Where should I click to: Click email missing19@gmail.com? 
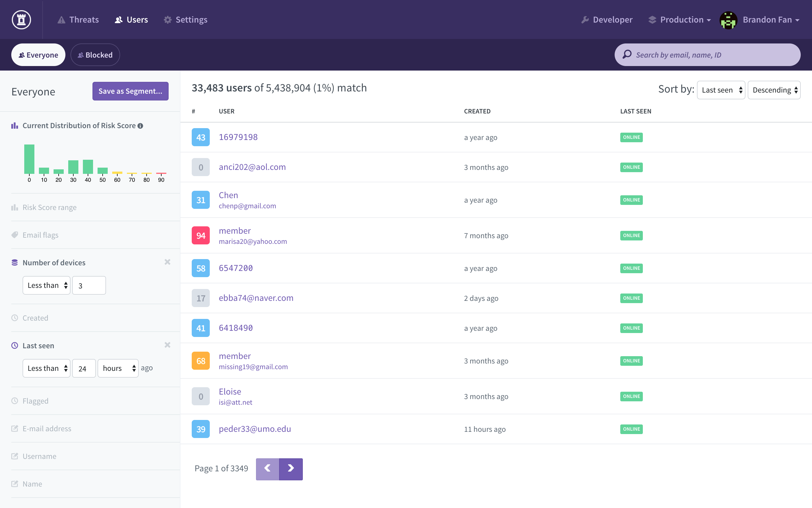(253, 367)
